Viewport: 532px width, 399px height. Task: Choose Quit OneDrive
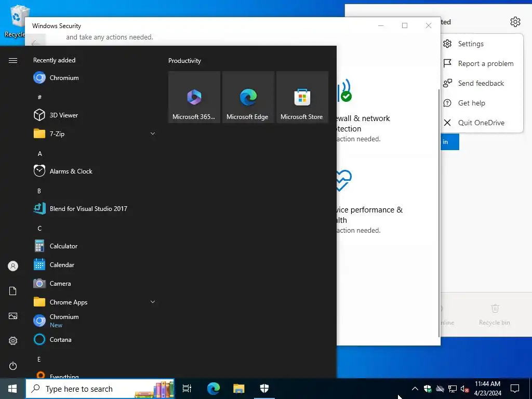click(x=482, y=123)
